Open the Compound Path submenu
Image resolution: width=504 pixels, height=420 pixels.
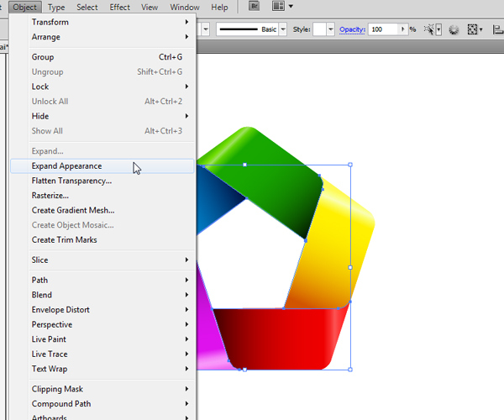point(102,404)
